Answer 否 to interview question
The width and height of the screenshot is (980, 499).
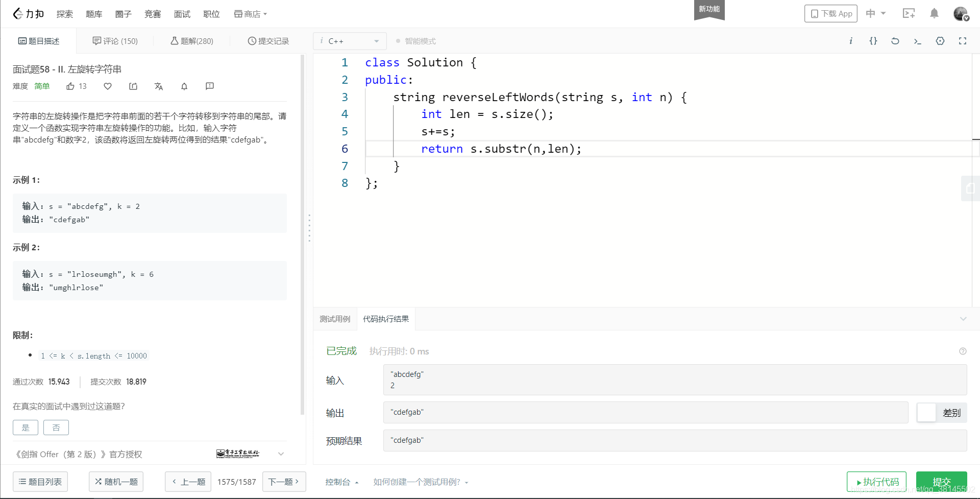56,427
